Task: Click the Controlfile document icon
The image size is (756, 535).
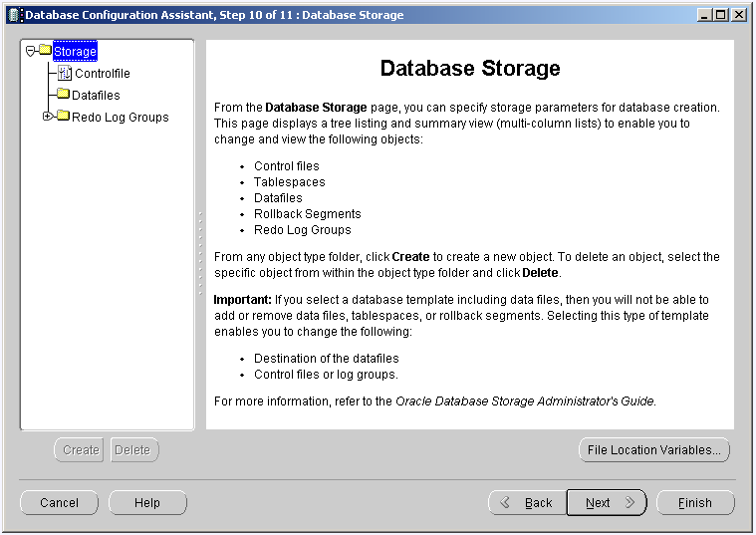Action: coord(65,73)
